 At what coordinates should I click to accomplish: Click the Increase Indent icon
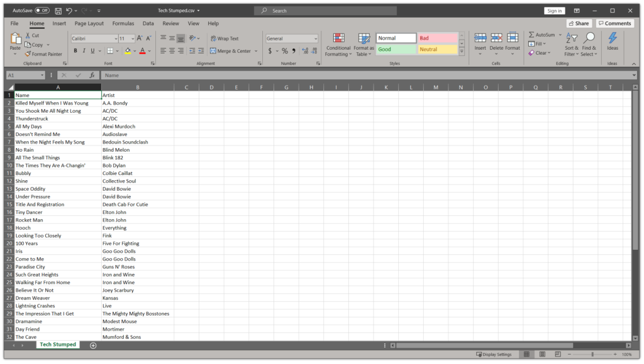(201, 50)
